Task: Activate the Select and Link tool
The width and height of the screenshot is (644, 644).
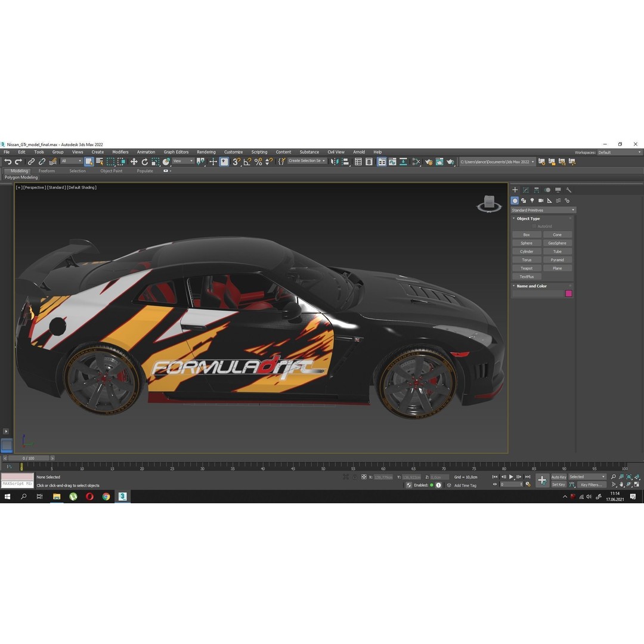Action: coord(31,162)
